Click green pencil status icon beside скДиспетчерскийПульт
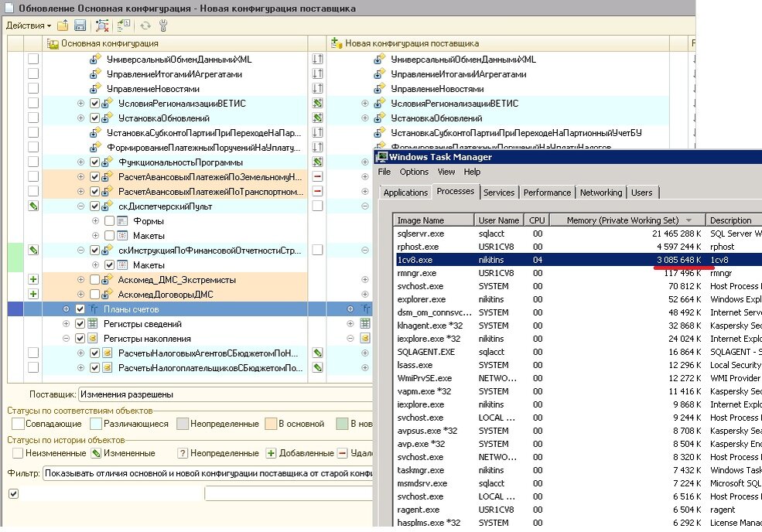 click(x=33, y=206)
